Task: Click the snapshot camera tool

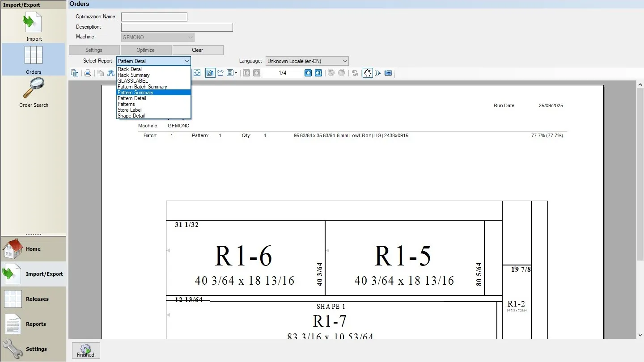Action: pyautogui.click(x=388, y=73)
